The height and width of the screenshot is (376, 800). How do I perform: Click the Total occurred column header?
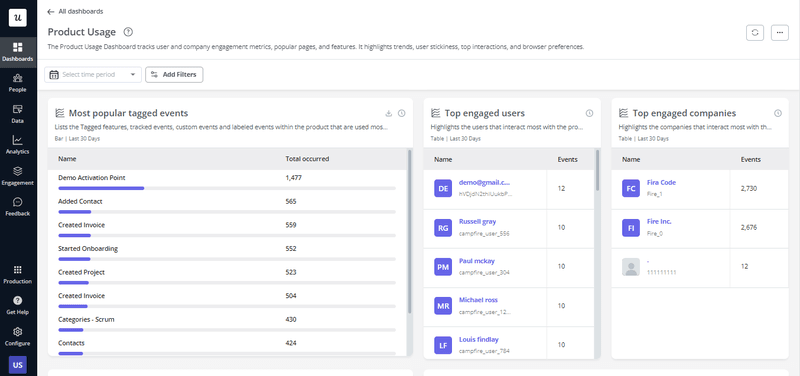tap(307, 159)
